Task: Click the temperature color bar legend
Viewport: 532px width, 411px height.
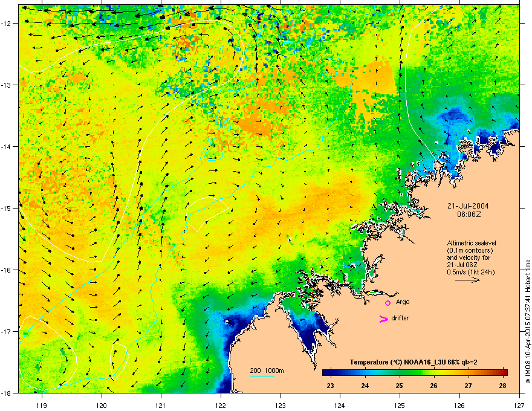Action: (x=415, y=372)
